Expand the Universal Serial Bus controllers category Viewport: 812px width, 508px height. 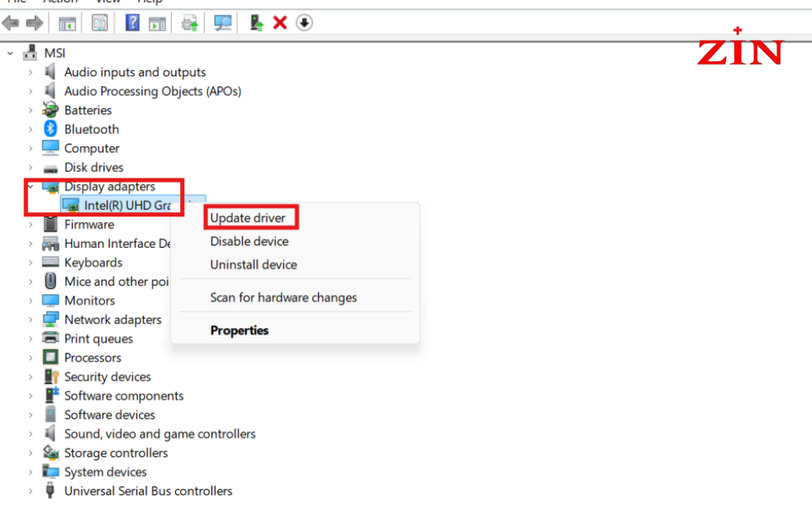31,491
